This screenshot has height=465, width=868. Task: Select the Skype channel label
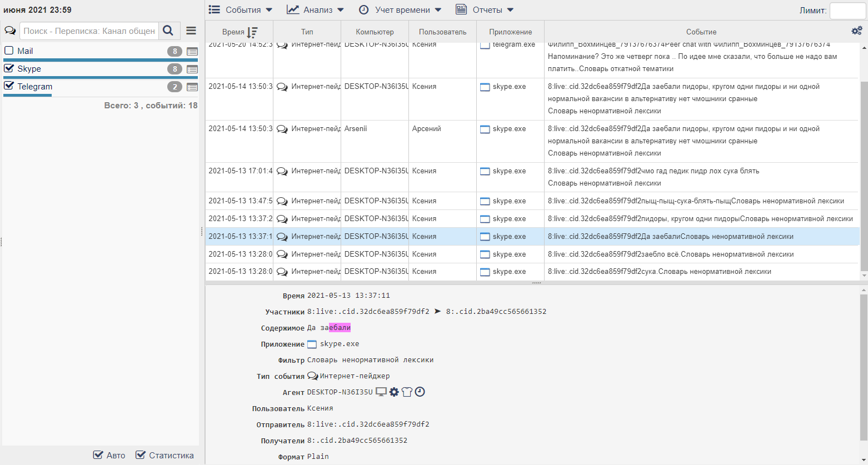click(29, 69)
